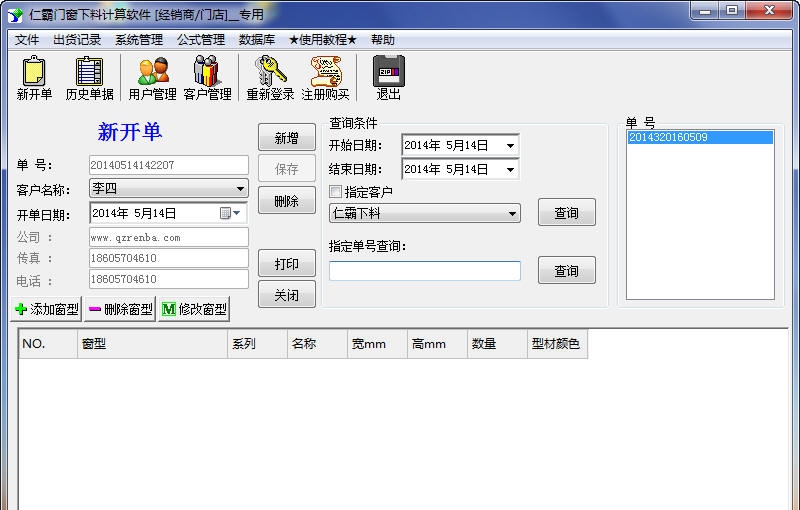Click the 新开单 clipboard toolbar icon

tap(34, 78)
